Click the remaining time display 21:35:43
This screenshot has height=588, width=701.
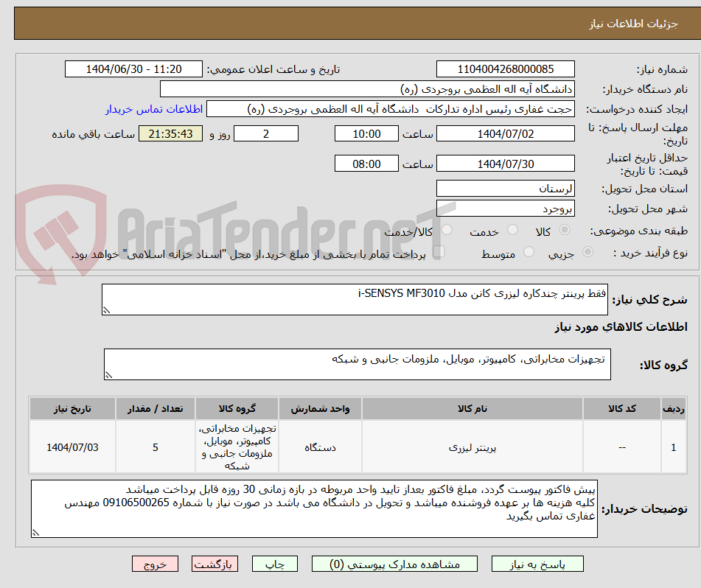pos(170,133)
